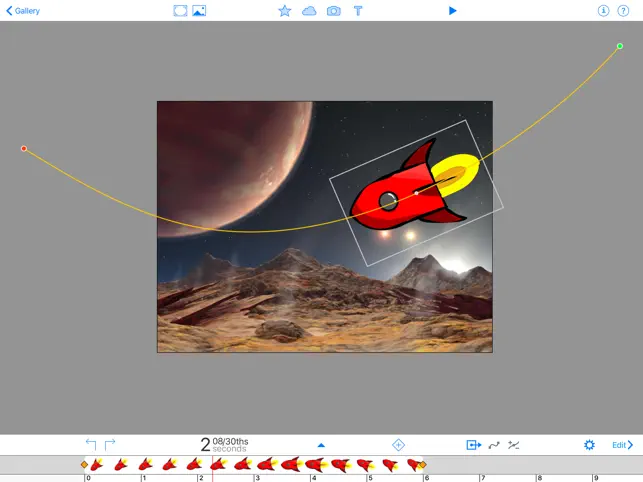Toggle the add keyframe diamond button
Viewport: 643px width, 482px height.
[398, 445]
